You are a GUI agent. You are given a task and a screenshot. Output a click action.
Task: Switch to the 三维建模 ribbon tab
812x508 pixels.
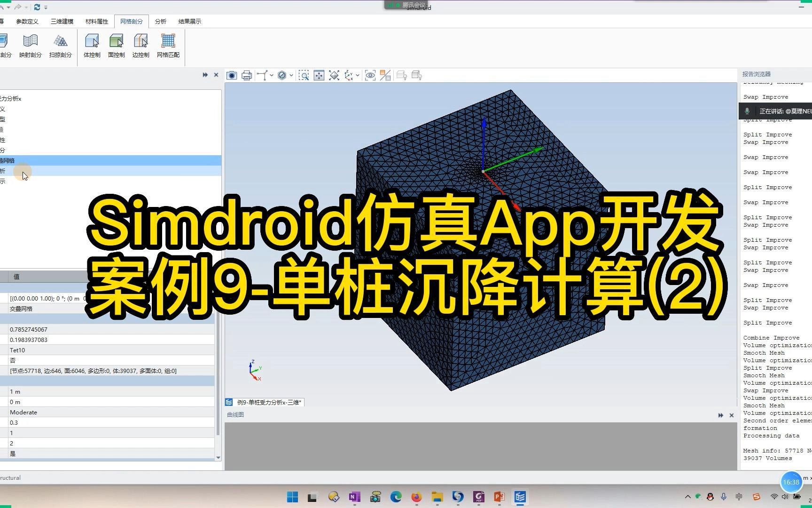click(61, 21)
